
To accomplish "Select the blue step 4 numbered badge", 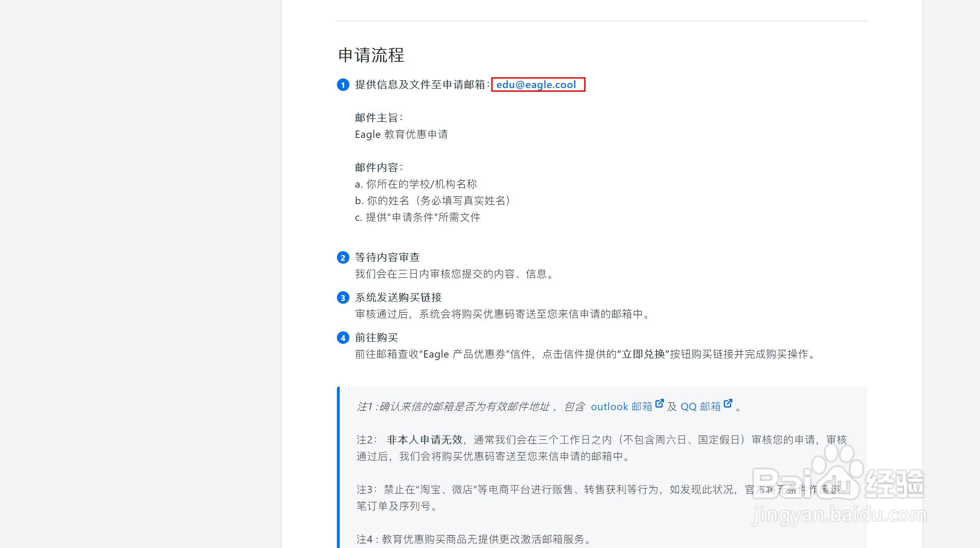I will 343,338.
